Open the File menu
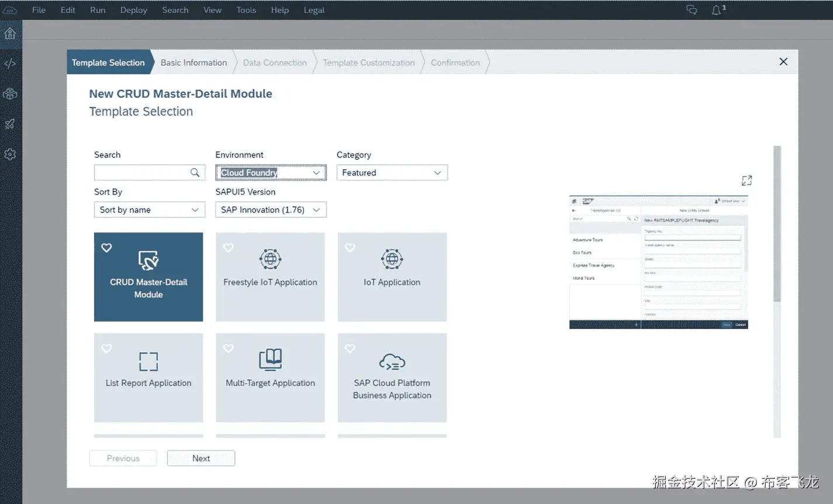 (39, 10)
